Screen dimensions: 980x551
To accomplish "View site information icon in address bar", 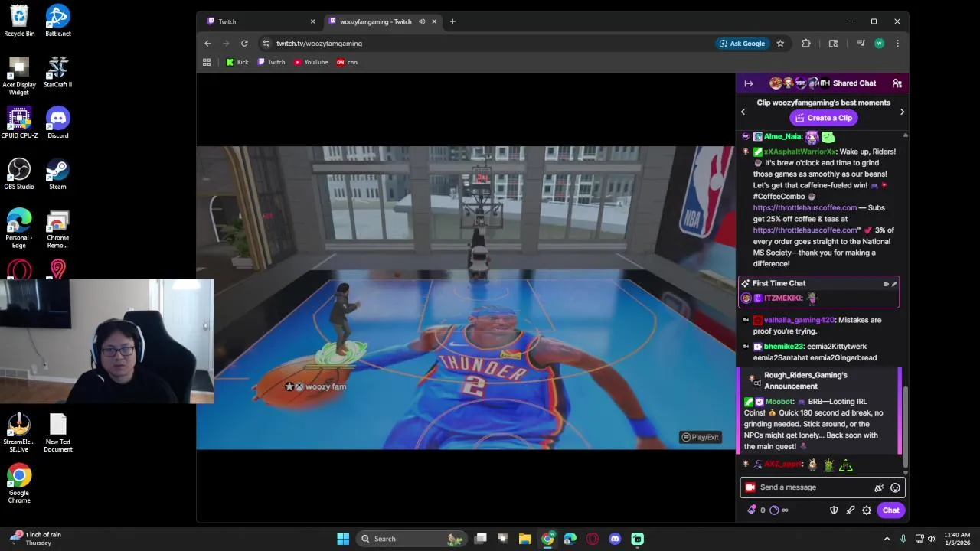I will [266, 44].
